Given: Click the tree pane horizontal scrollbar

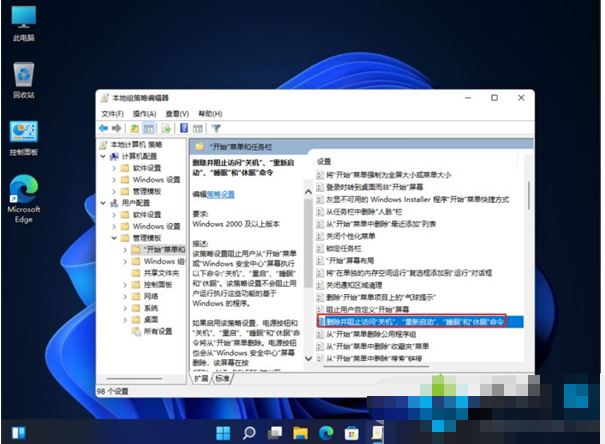Looking at the screenshot, I should coord(134,378).
